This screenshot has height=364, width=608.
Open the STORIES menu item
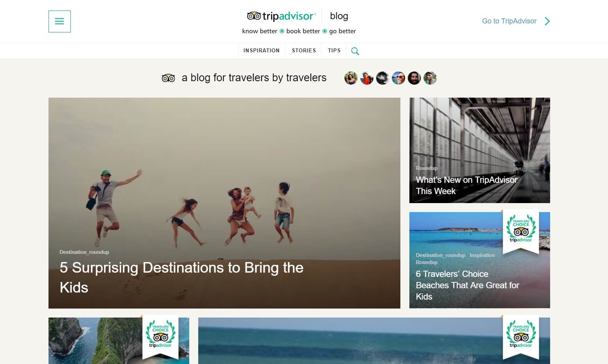pos(304,51)
